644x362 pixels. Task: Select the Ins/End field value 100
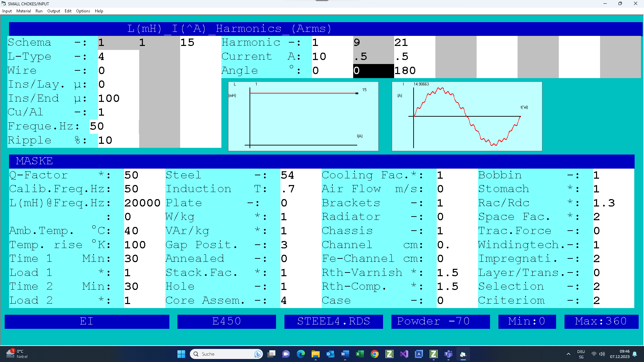[118, 99]
